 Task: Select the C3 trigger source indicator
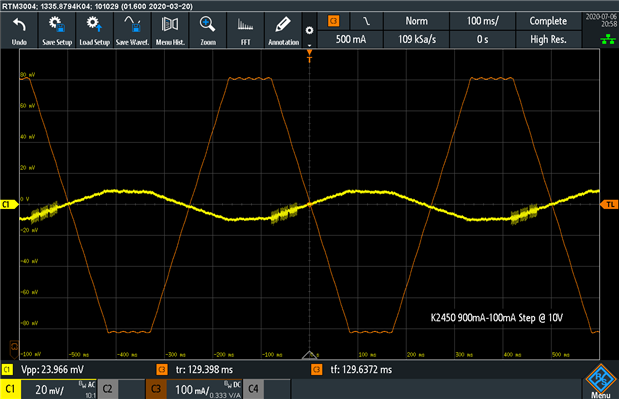point(334,21)
